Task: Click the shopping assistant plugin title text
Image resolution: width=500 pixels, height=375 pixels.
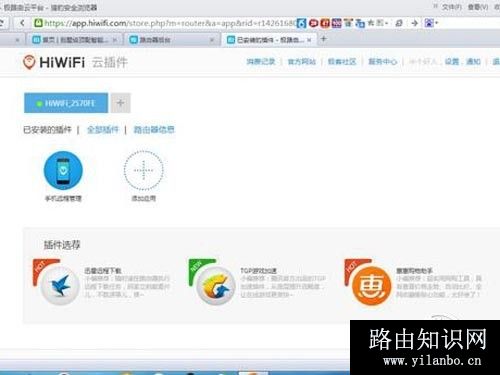Action: click(x=414, y=271)
